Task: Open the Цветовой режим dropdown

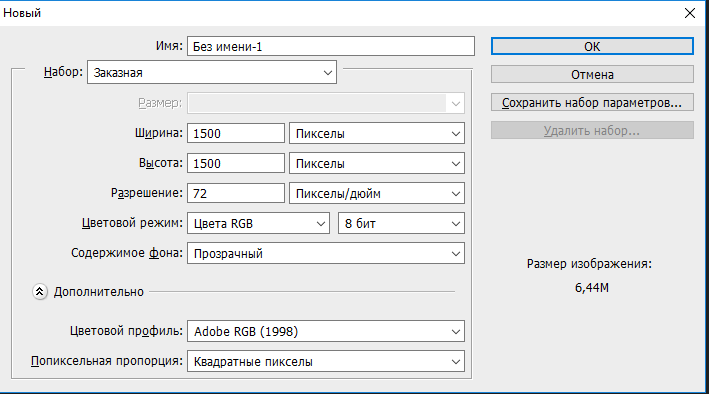Action: pos(258,223)
